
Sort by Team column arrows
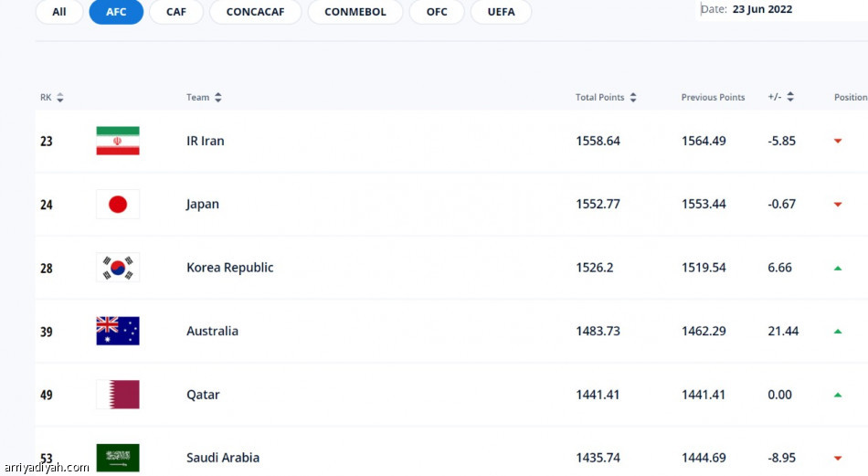[x=218, y=98]
